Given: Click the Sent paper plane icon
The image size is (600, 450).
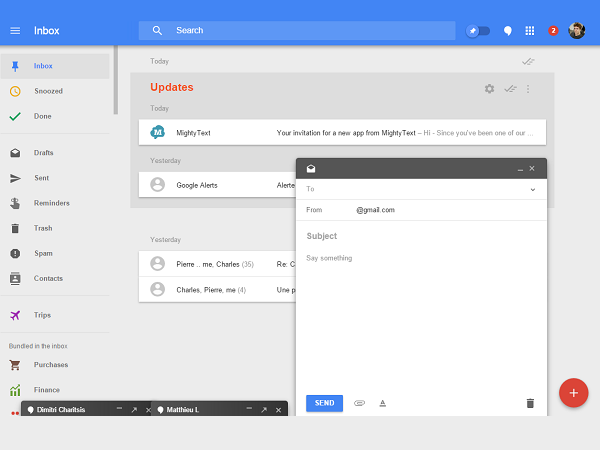Looking at the screenshot, I should 15,178.
